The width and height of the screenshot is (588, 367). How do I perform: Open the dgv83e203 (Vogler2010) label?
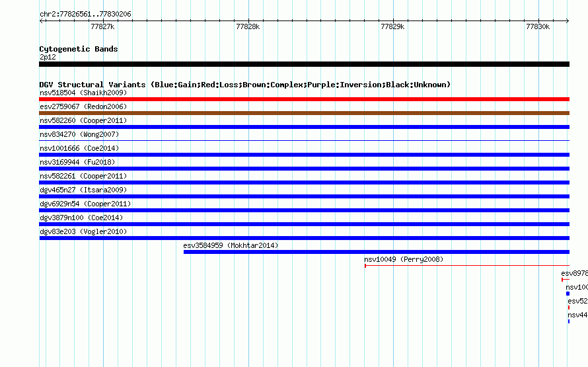(83, 231)
